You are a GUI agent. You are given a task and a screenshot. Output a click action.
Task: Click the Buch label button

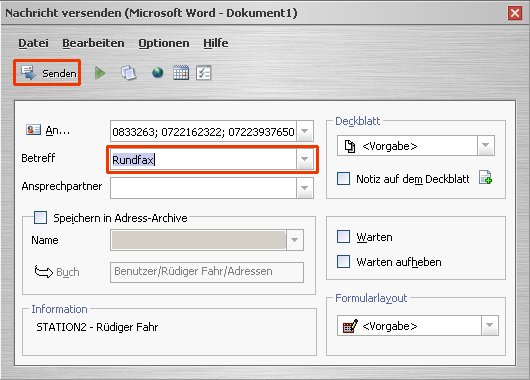click(x=68, y=272)
